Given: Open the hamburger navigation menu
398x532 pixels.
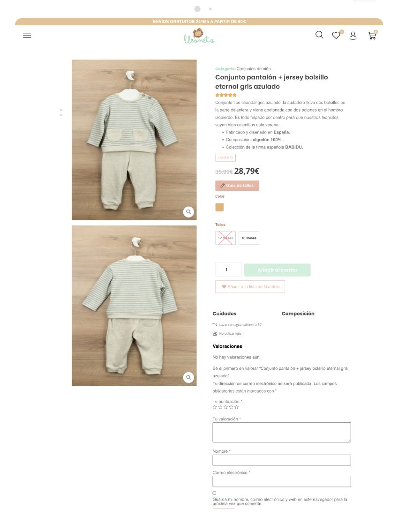Looking at the screenshot, I should pos(27,36).
